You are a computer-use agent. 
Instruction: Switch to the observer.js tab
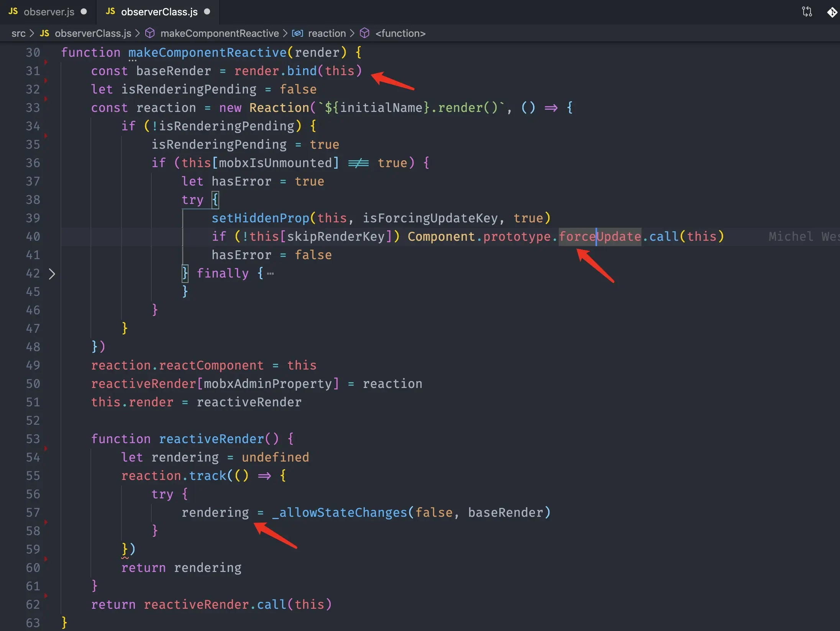[50, 12]
